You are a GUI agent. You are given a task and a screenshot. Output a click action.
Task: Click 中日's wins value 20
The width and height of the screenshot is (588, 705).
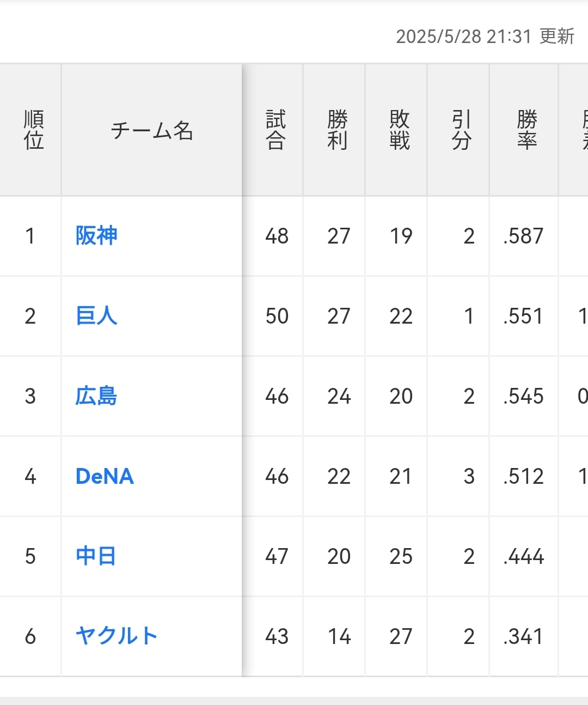click(x=339, y=557)
